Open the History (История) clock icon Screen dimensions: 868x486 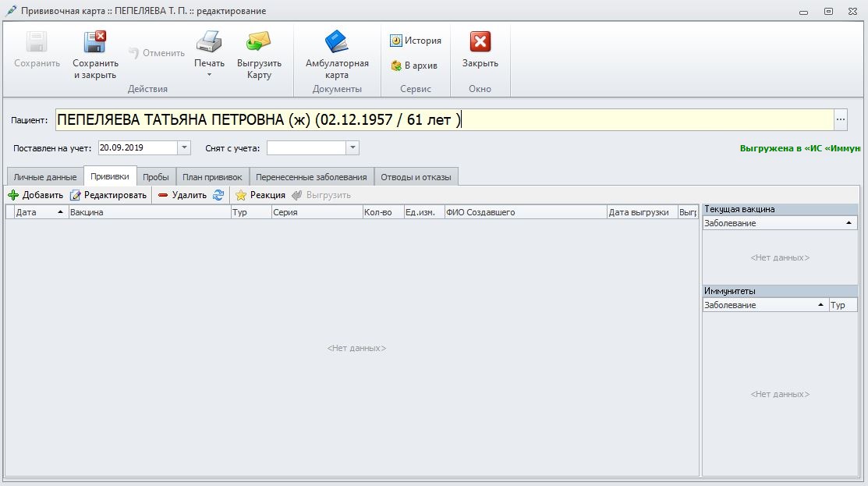396,41
